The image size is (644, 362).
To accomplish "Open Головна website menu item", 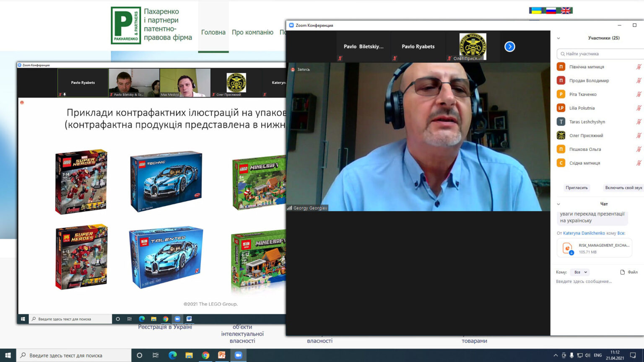I will [x=213, y=32].
